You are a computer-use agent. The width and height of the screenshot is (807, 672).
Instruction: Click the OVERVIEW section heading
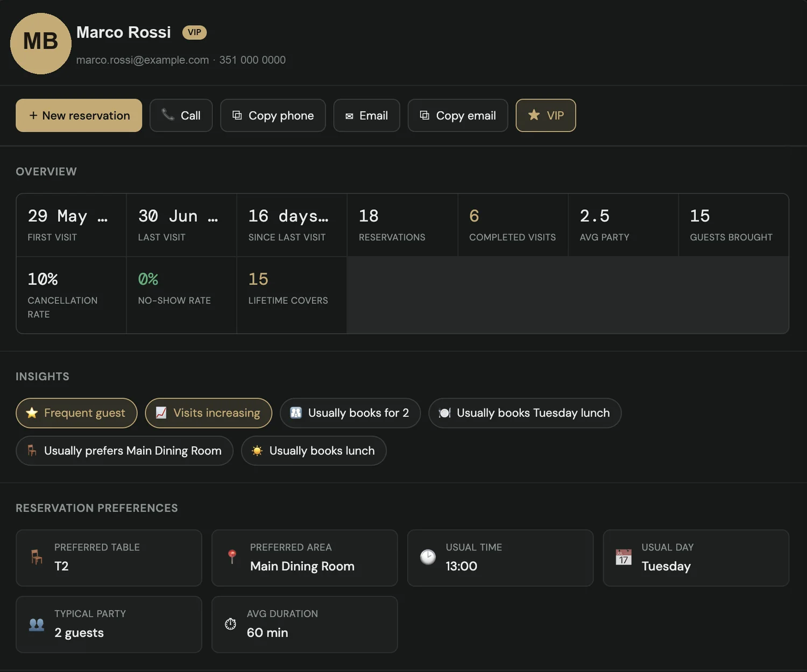(46, 172)
